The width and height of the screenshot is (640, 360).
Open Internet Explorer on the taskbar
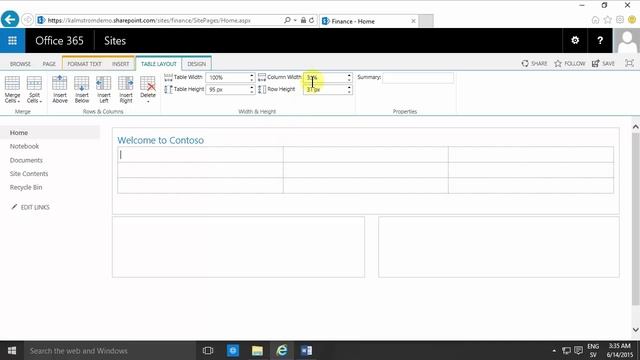click(282, 351)
